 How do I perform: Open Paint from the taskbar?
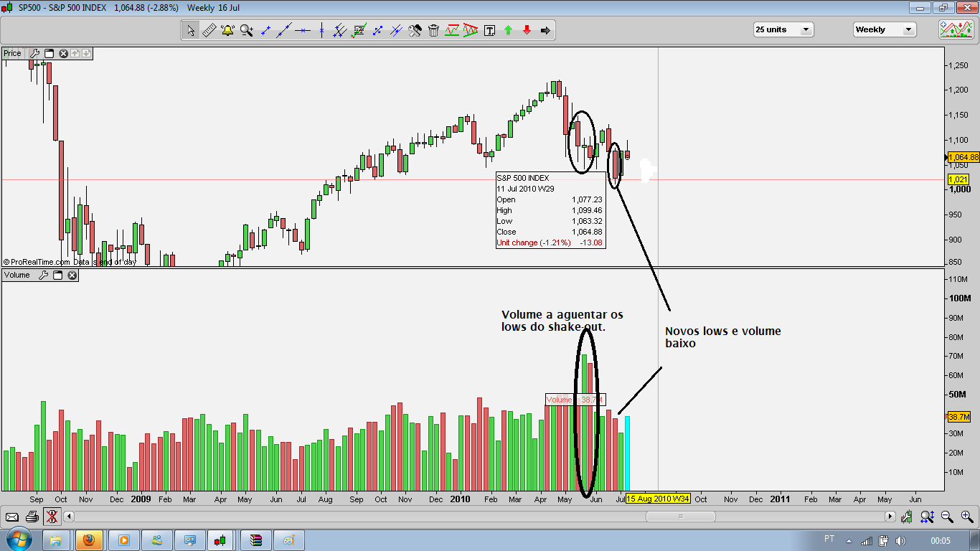289,540
